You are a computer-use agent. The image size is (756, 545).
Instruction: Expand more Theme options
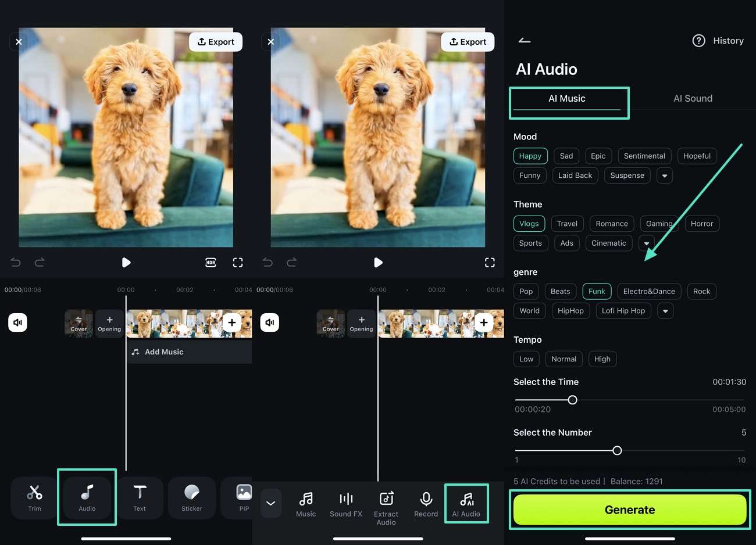(x=647, y=243)
